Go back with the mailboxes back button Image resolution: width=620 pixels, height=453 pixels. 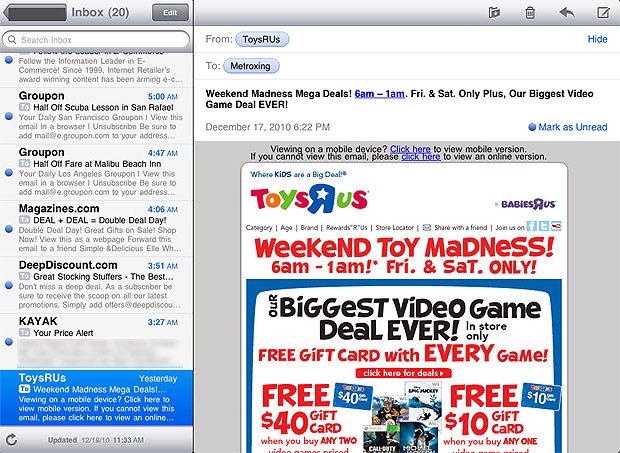(x=35, y=13)
